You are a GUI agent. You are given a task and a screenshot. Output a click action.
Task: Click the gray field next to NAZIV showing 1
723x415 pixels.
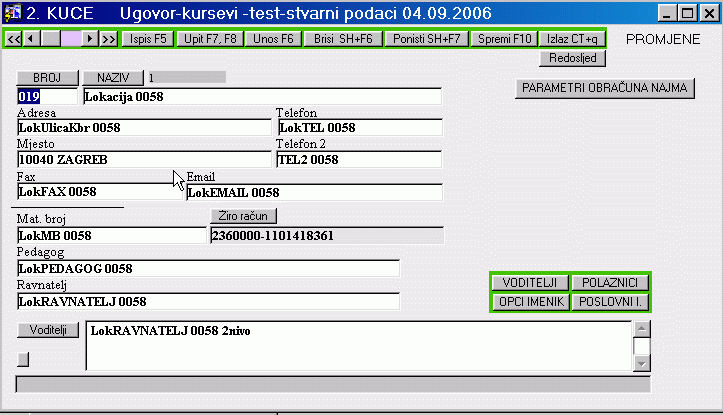[186, 77]
